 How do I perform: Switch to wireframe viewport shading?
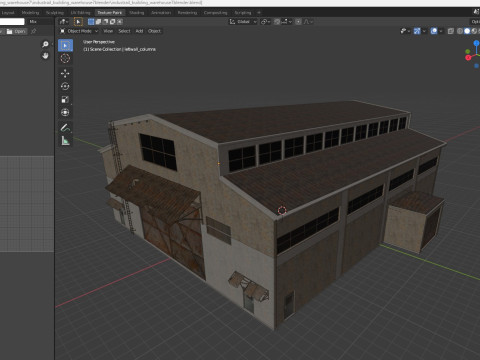[460, 31]
